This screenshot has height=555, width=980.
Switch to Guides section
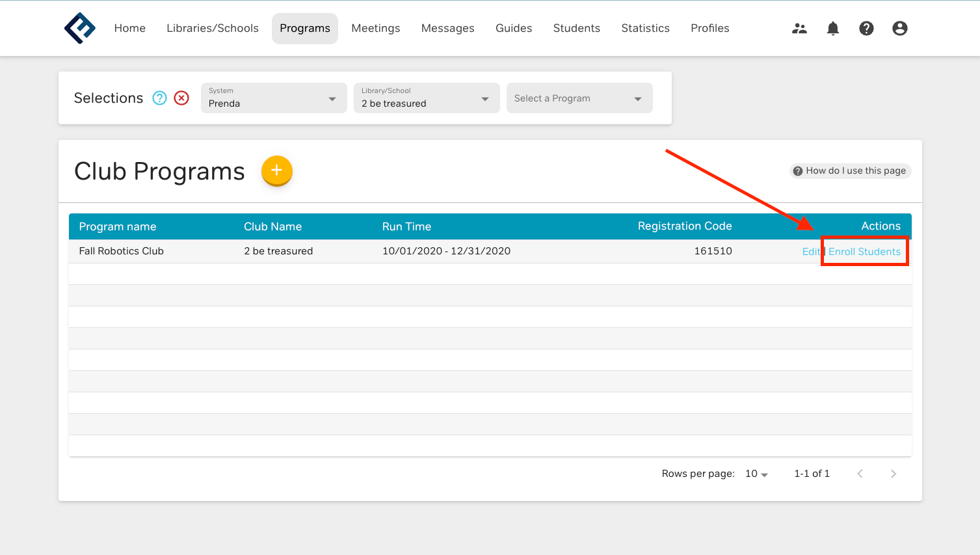514,28
